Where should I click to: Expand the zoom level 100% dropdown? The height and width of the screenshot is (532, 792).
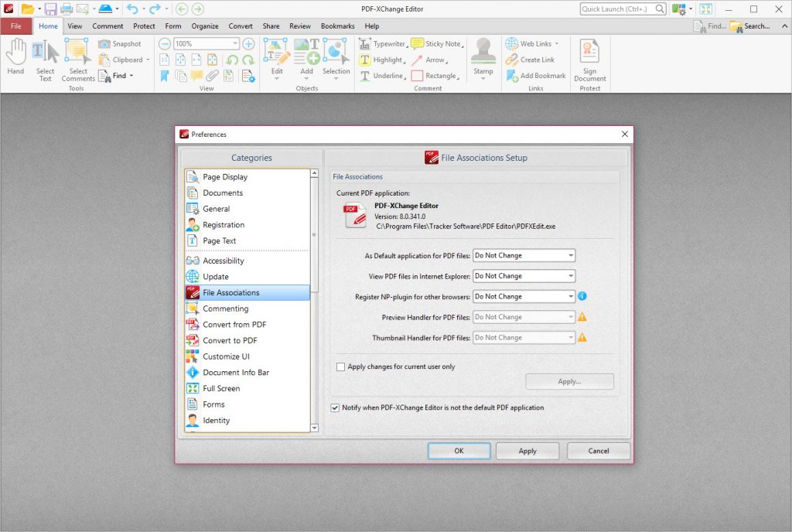[x=235, y=44]
